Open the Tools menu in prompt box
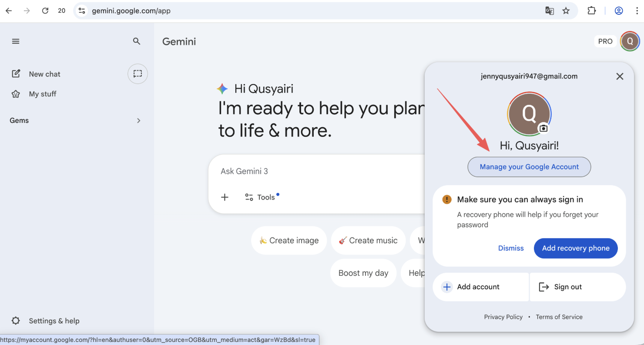The image size is (644, 345). pyautogui.click(x=262, y=197)
